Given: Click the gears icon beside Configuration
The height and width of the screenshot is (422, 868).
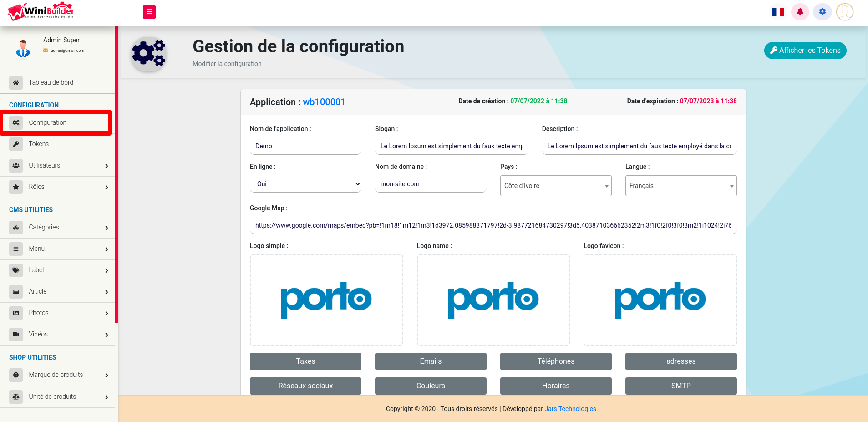Looking at the screenshot, I should click(16, 122).
